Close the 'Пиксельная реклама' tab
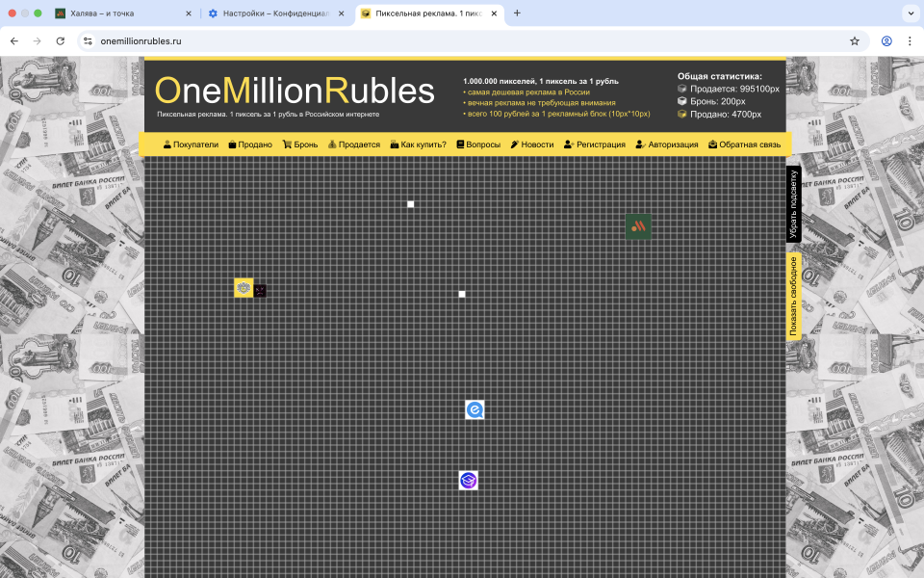Viewport: 924px width, 578px height. 494,13
